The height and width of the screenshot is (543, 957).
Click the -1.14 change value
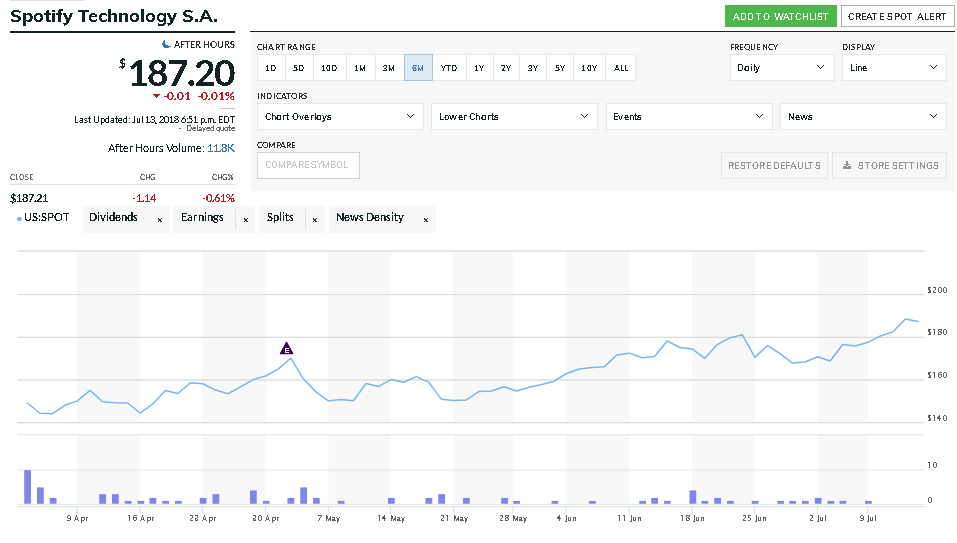coord(144,198)
